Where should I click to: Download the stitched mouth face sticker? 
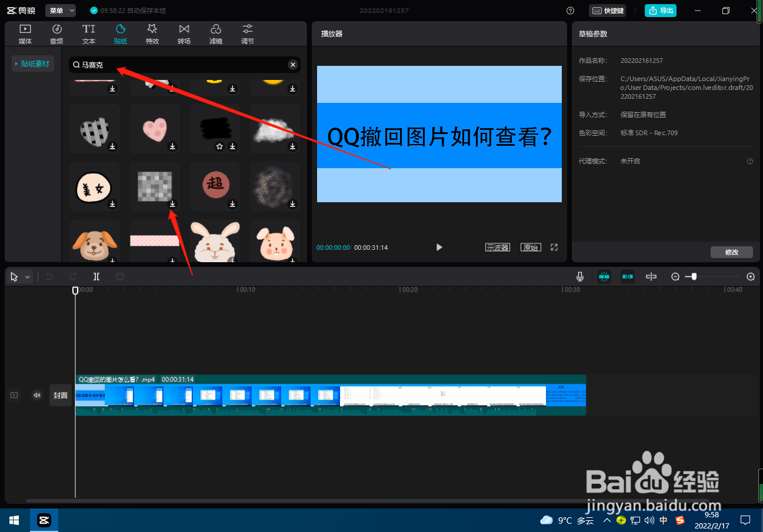click(112, 204)
